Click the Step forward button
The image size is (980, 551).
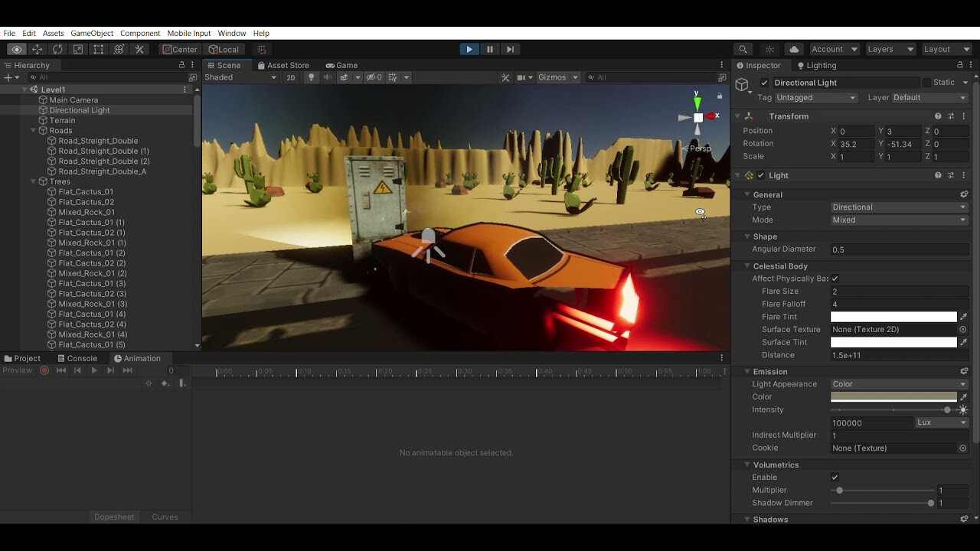pyautogui.click(x=510, y=49)
